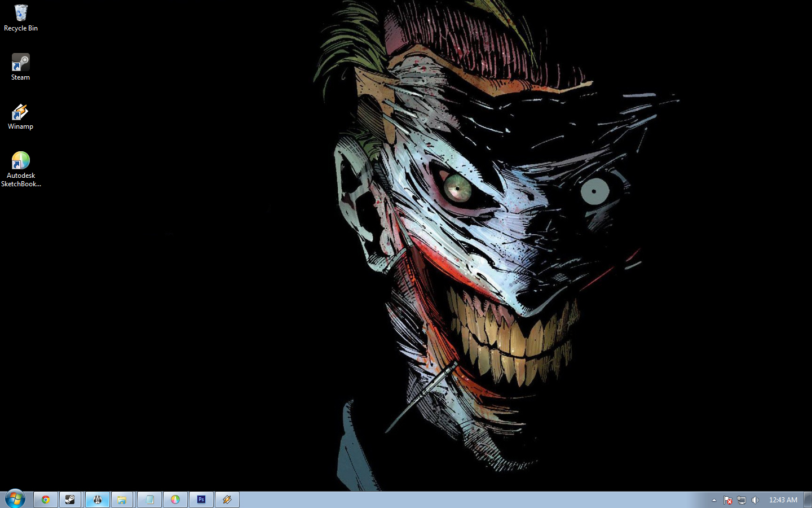Screen dimensions: 812x508
Task: Open Winamp lightning icon on taskbar
Action: pyautogui.click(x=227, y=500)
